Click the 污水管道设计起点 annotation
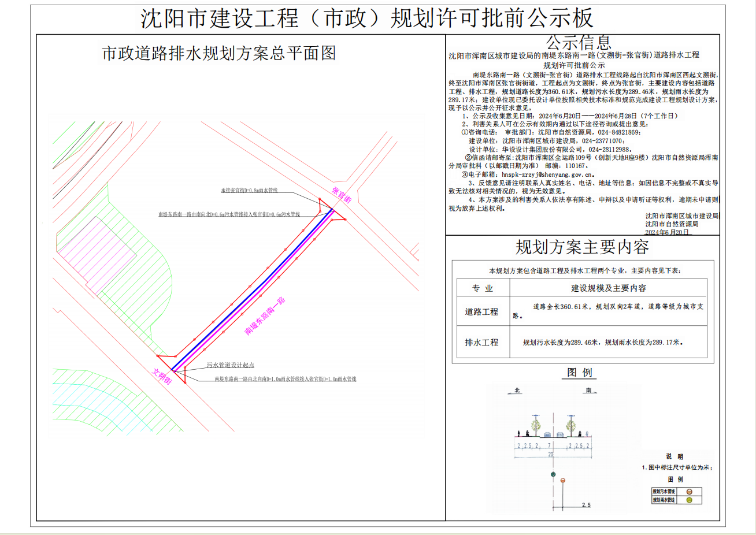This screenshot has width=756, height=535. click(x=231, y=365)
